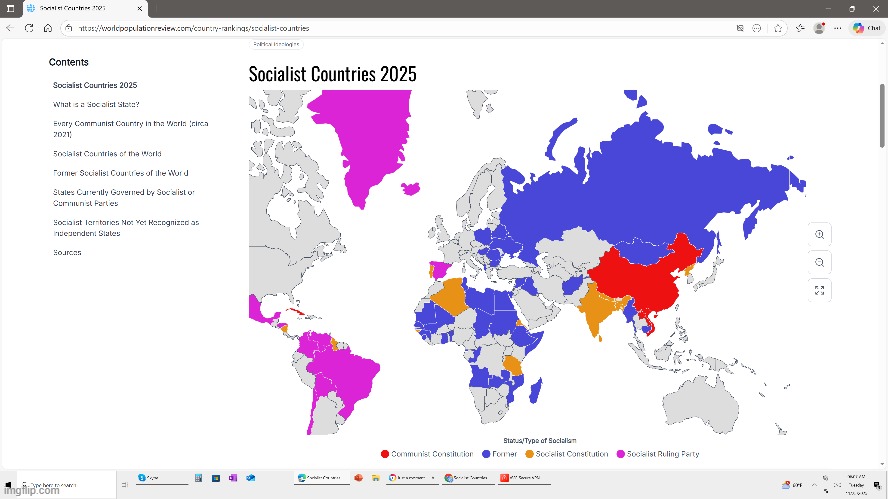Toggle Communist Constitution legend item

point(431,454)
